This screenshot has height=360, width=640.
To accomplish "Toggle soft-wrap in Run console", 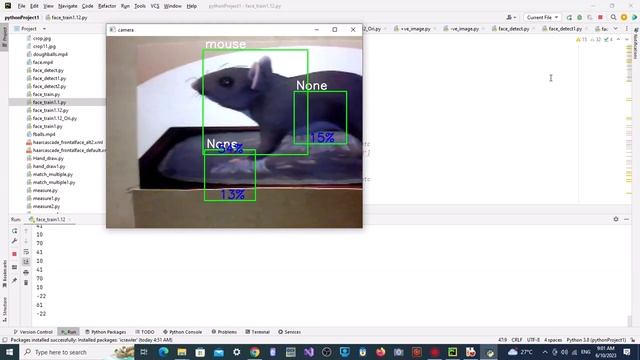I will (x=26, y=252).
